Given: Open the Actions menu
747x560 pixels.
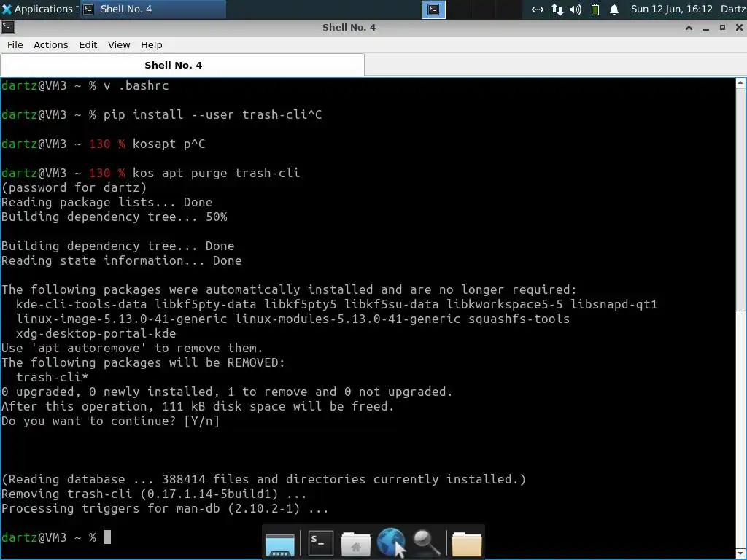Looking at the screenshot, I should 50,44.
